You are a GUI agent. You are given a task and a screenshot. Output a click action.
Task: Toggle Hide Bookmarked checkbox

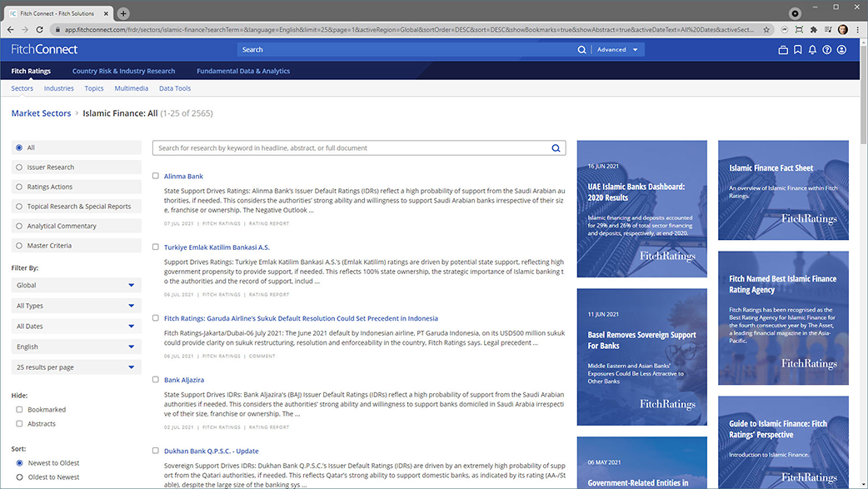tap(19, 410)
